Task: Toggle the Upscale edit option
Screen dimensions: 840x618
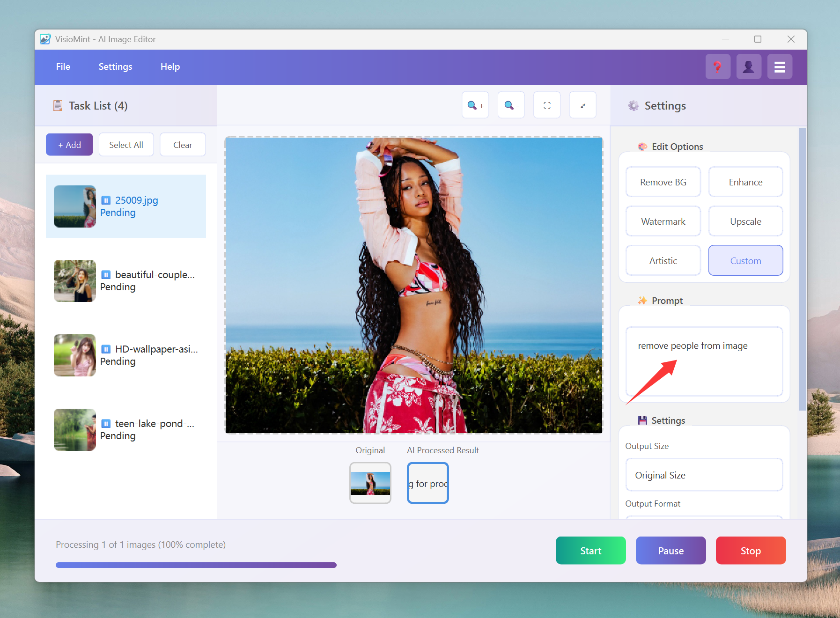Action: coord(745,221)
